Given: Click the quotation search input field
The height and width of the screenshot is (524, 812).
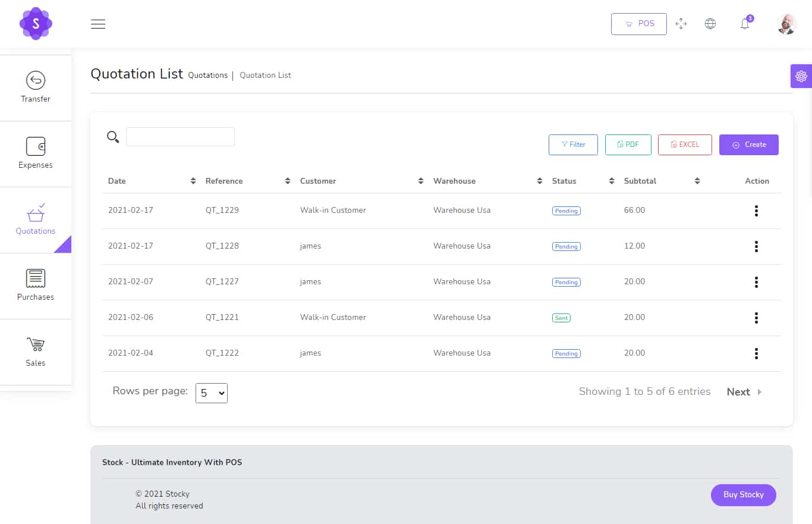Looking at the screenshot, I should coord(180,137).
